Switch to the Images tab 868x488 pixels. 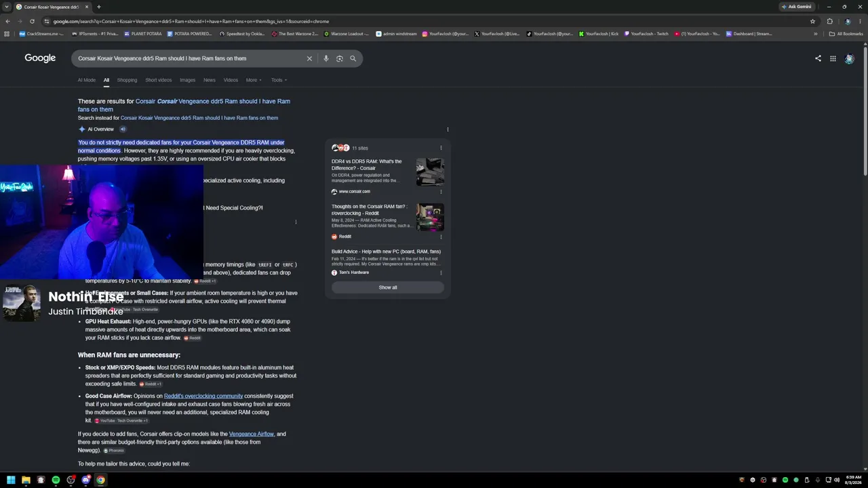pyautogui.click(x=187, y=80)
